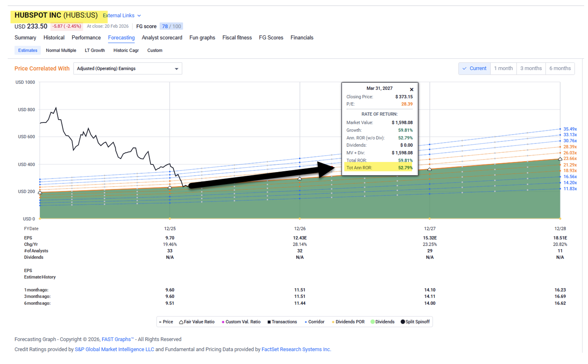588x364 pixels.
Task: Toggle green Dividends legend circle
Action: pos(372,322)
